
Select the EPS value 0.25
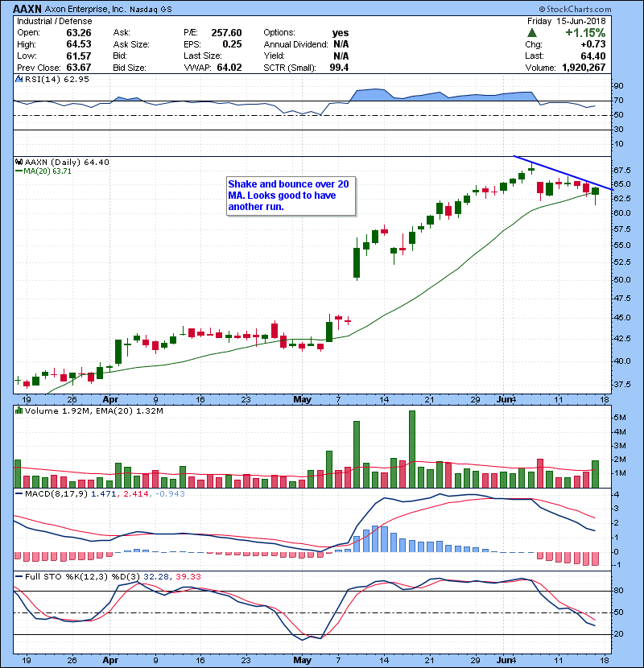click(x=232, y=44)
